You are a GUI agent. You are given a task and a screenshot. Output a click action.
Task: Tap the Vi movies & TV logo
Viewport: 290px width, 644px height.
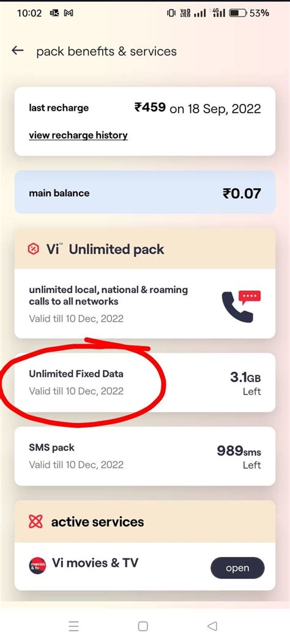(x=37, y=566)
